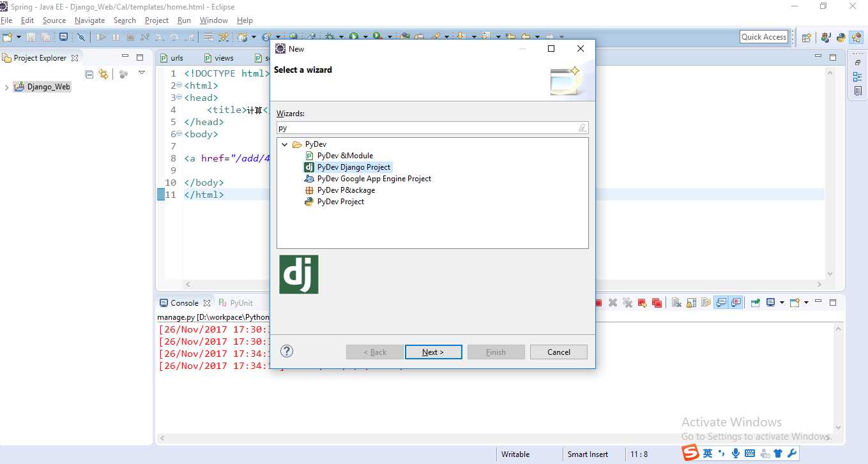The image size is (868, 464).
Task: Click the Next button
Action: click(x=433, y=352)
